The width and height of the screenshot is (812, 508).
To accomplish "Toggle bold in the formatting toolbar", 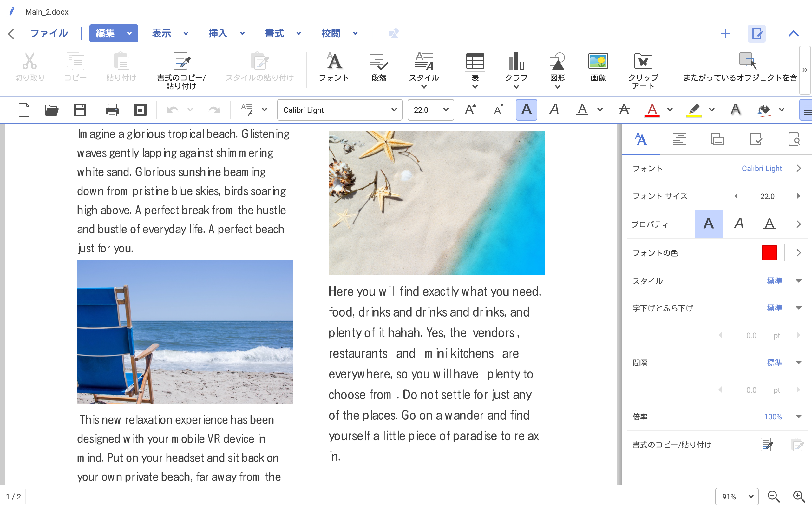I will pos(526,110).
